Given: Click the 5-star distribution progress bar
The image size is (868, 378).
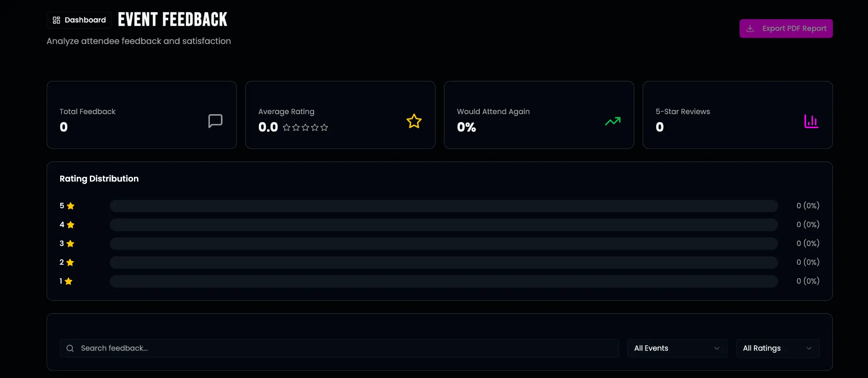Looking at the screenshot, I should click(x=444, y=206).
